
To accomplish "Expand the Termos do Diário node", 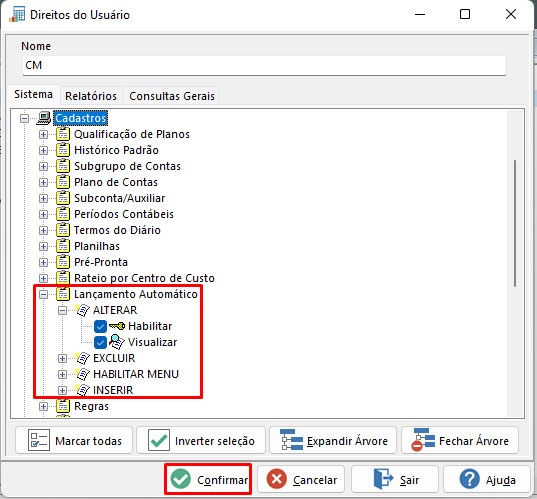I will pos(43,230).
